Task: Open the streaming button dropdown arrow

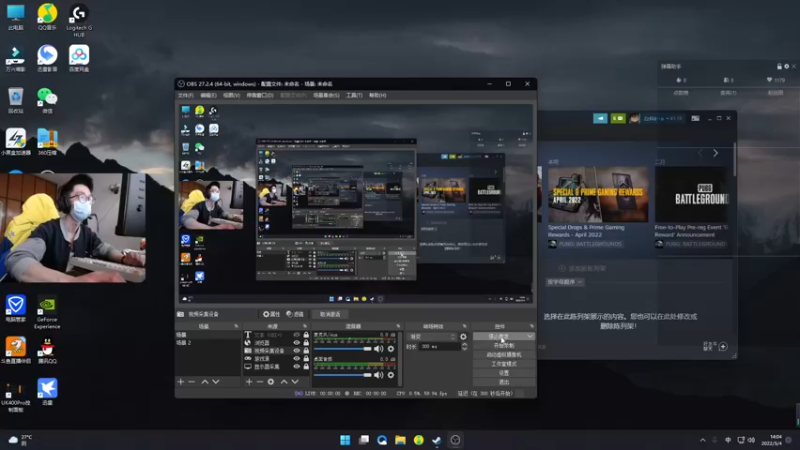Action: point(530,337)
